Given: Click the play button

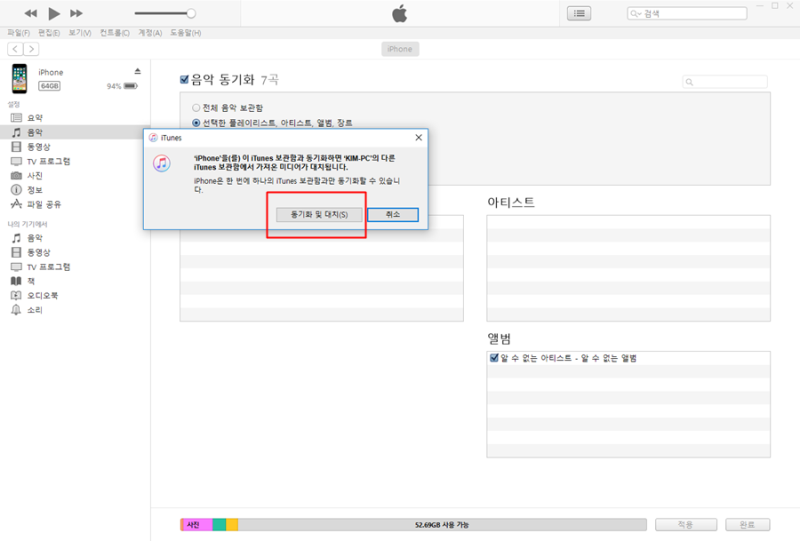Looking at the screenshot, I should 54,13.
